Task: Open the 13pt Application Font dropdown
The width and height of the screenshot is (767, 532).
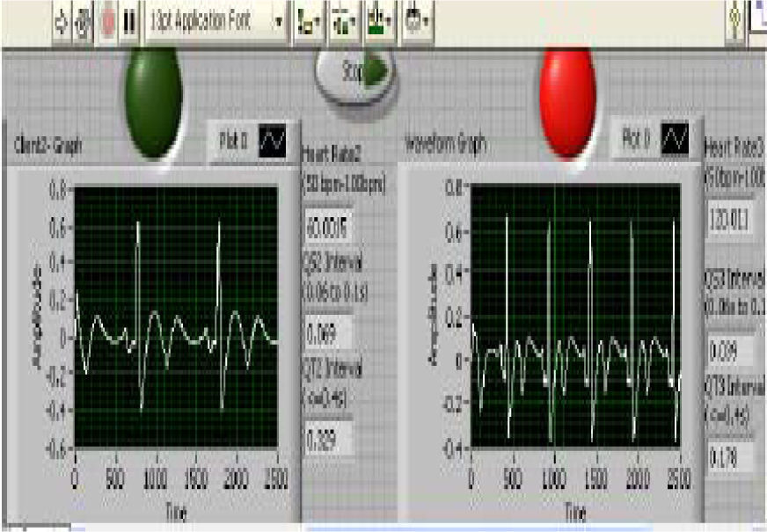Action: pyautogui.click(x=215, y=19)
